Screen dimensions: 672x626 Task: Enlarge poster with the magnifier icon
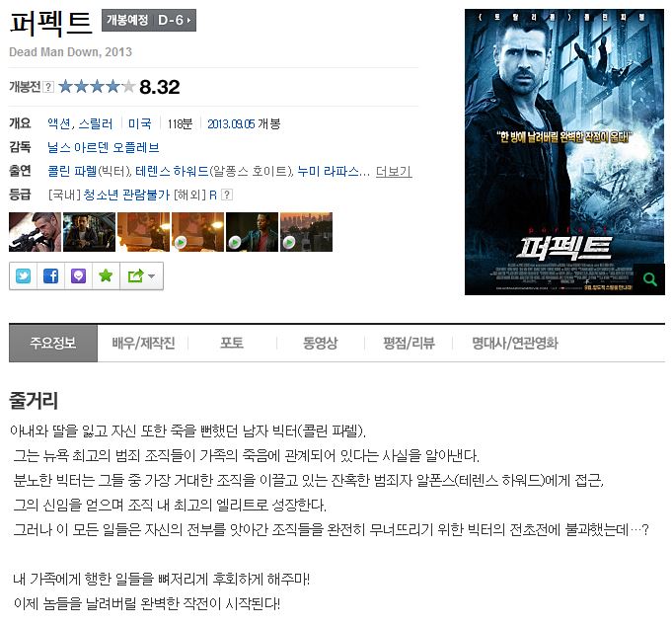point(649,279)
